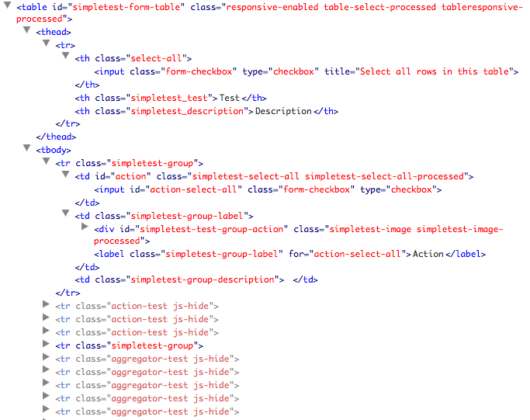
Task: Collapse the tbody node
Action: click(x=27, y=148)
